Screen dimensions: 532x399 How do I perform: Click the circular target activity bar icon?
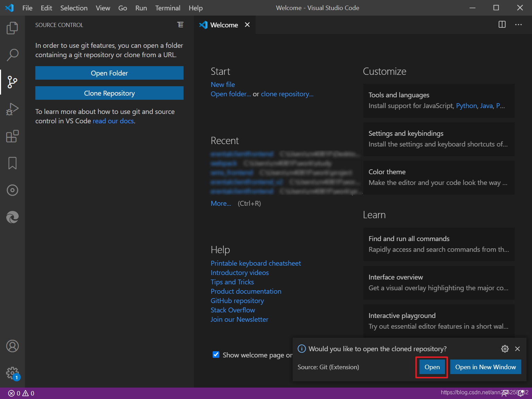pos(12,190)
